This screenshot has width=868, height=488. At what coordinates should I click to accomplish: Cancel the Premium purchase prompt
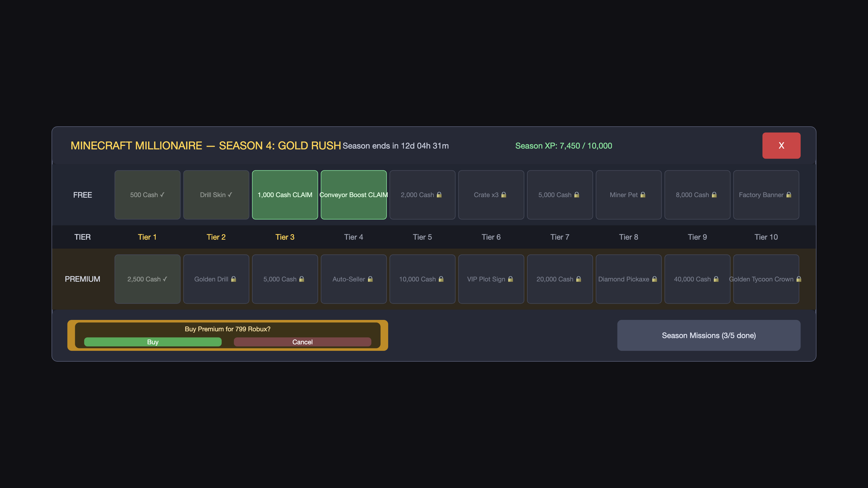tap(302, 342)
